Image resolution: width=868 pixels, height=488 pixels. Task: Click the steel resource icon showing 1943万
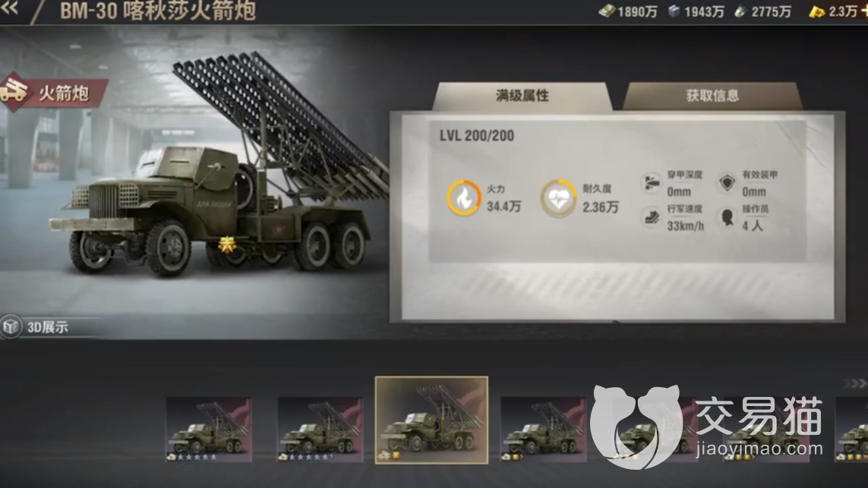[674, 11]
